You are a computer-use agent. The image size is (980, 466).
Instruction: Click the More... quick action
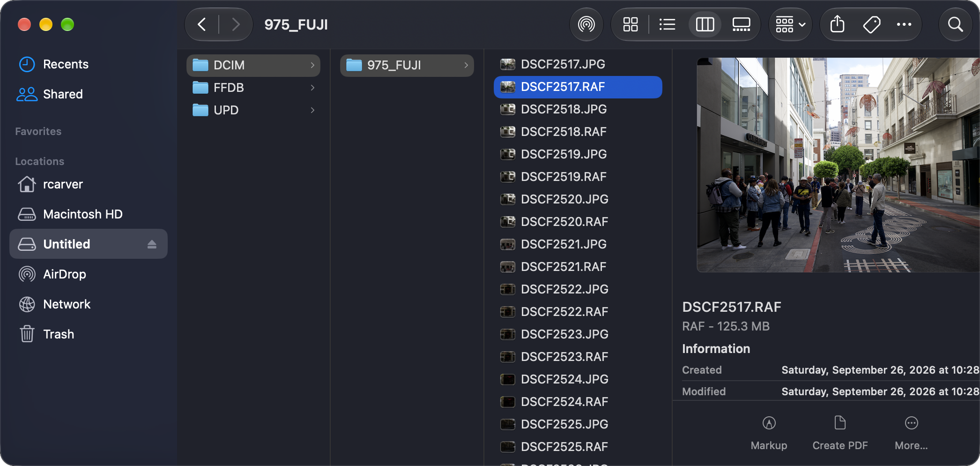911,433
